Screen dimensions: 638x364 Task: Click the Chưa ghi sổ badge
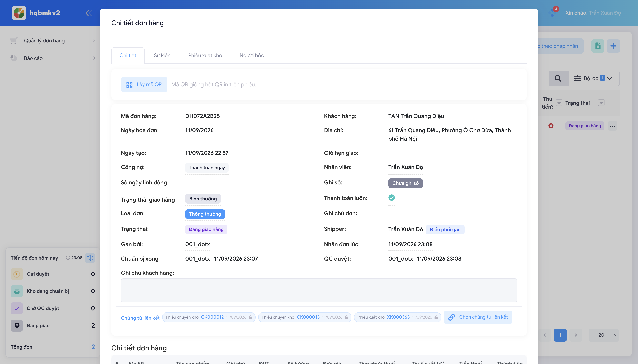pyautogui.click(x=406, y=183)
